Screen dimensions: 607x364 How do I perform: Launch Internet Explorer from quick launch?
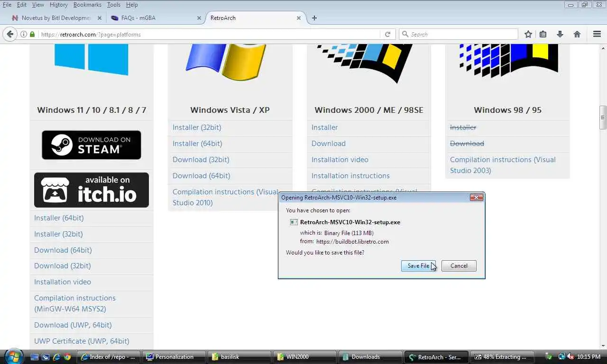[56, 357]
